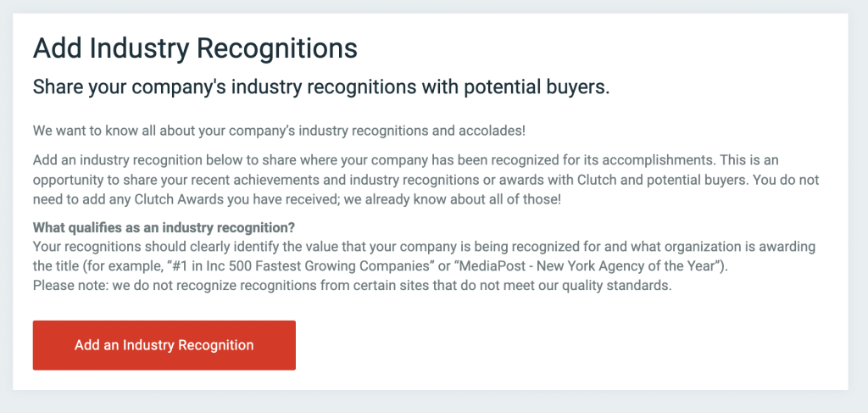This screenshot has height=413, width=868.
Task: Click the gray page background below the card
Action: click(434, 402)
